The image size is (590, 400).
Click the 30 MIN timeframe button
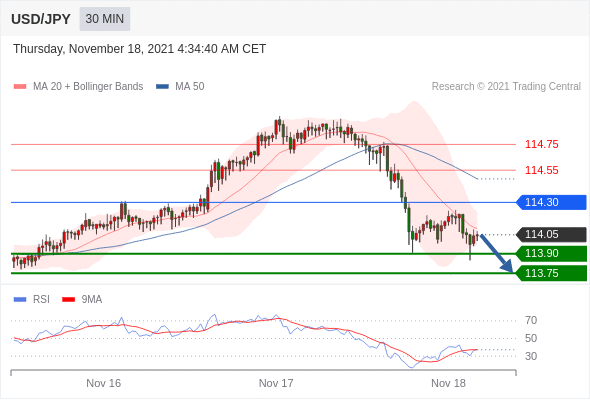click(x=105, y=19)
